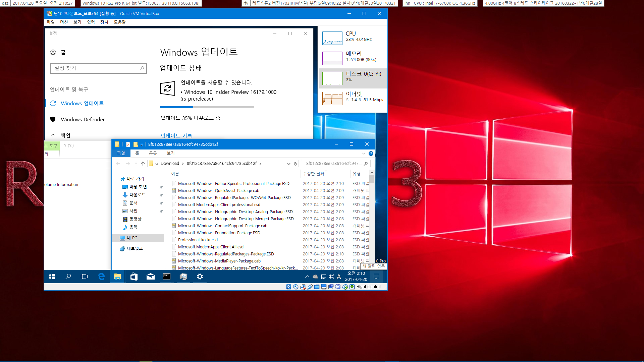This screenshot has height=362, width=644.
Task: Open Action Center notification icon
Action: [x=376, y=277]
